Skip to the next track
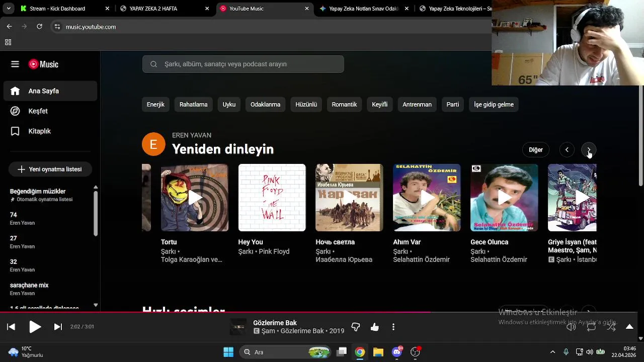This screenshot has width=644, height=362. (x=58, y=327)
